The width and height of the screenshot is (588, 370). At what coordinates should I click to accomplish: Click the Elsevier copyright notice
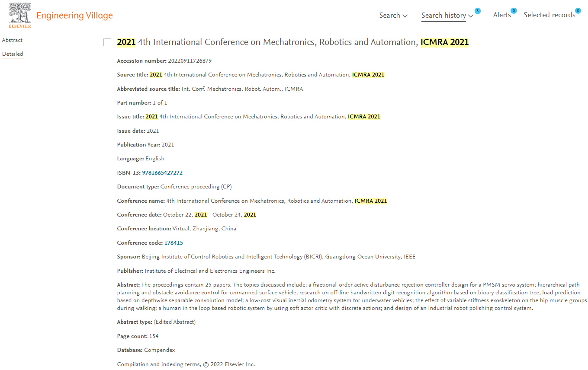(x=186, y=364)
